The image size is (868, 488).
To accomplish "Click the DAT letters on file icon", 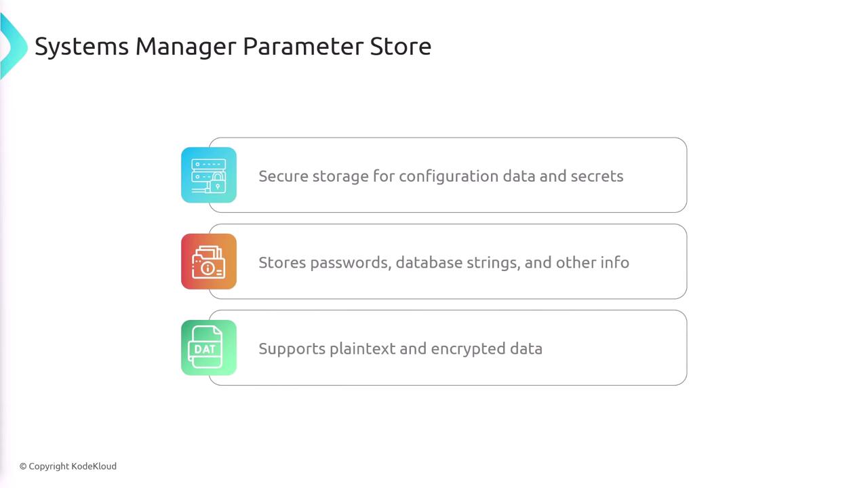I will point(205,349).
